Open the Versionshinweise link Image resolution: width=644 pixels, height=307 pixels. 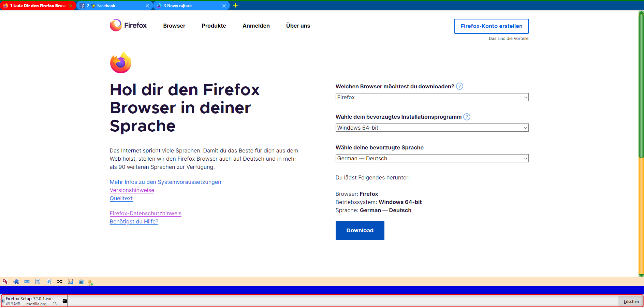[x=132, y=190]
